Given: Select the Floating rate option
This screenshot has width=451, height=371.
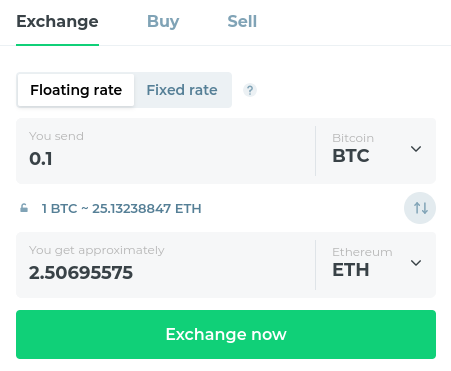Looking at the screenshot, I should pos(76,90).
